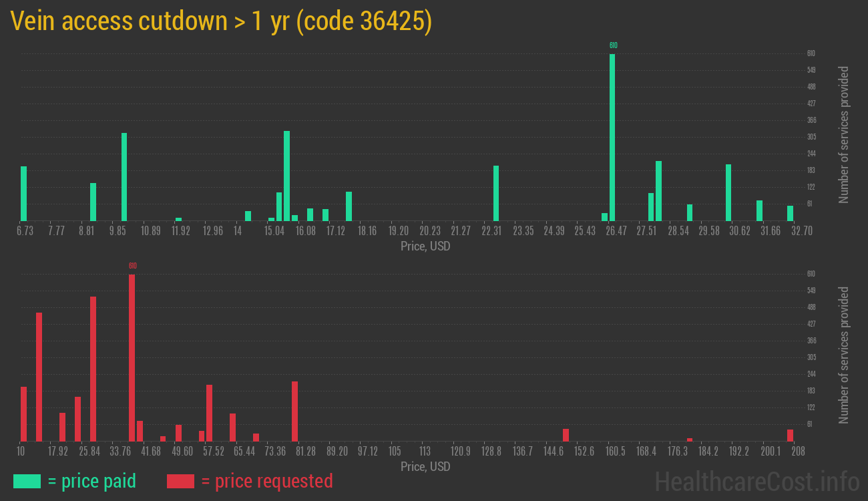Click the "= price requested" legend text
The height and width of the screenshot is (501, 868).
(266, 481)
